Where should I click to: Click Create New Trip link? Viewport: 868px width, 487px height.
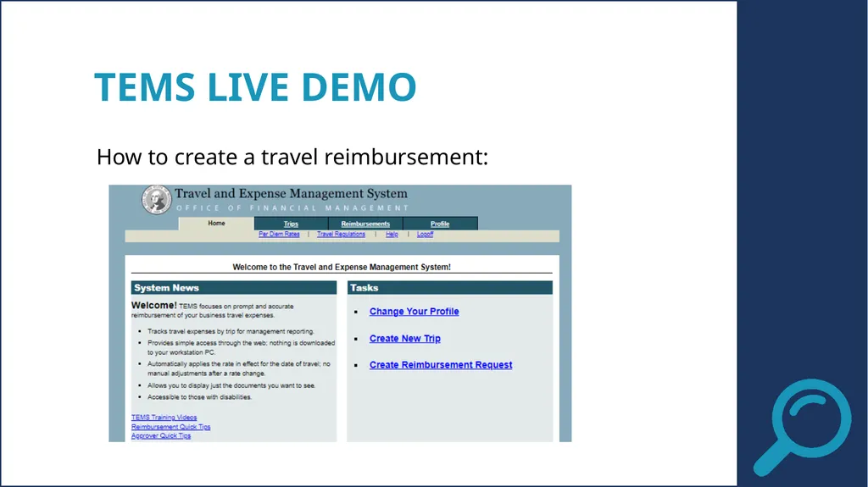point(405,338)
